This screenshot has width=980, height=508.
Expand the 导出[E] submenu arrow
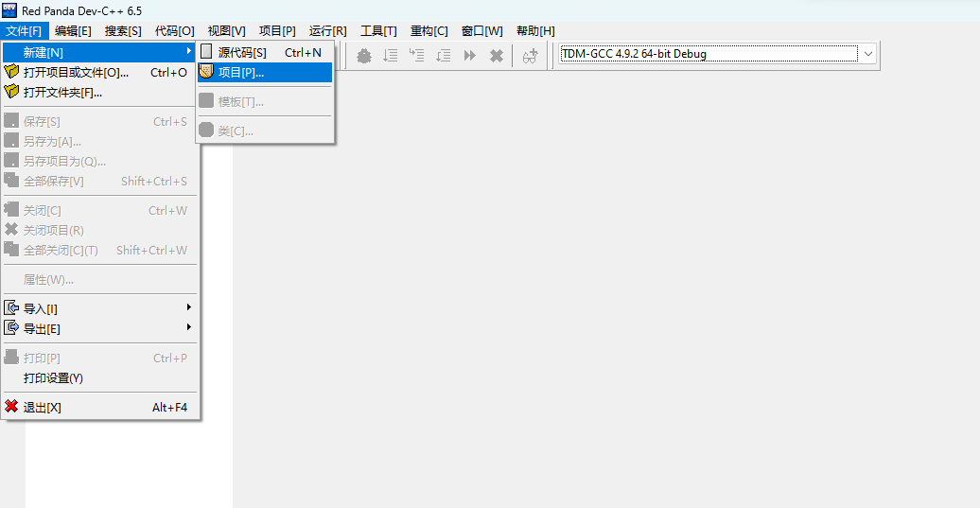[189, 327]
